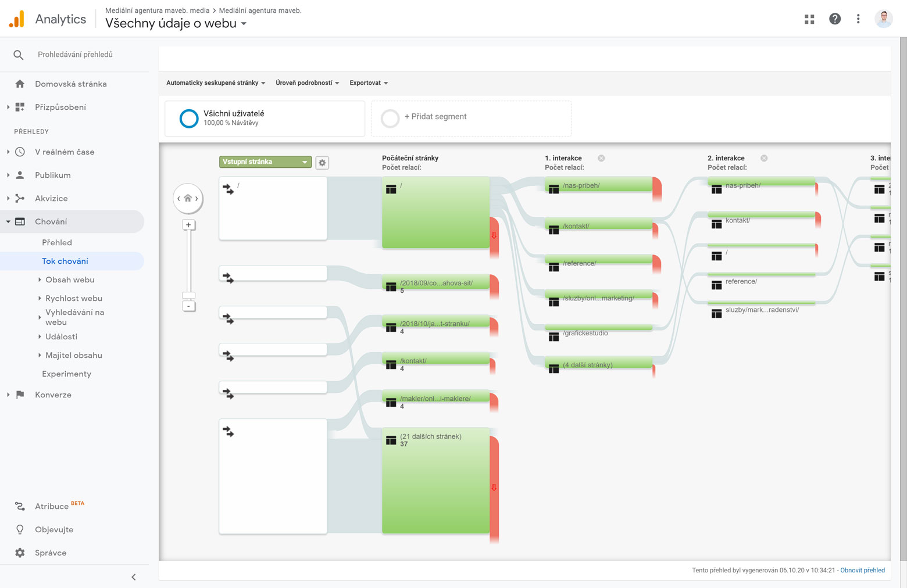The height and width of the screenshot is (588, 907).
Task: Open the Experimenty report
Action: pyautogui.click(x=66, y=374)
